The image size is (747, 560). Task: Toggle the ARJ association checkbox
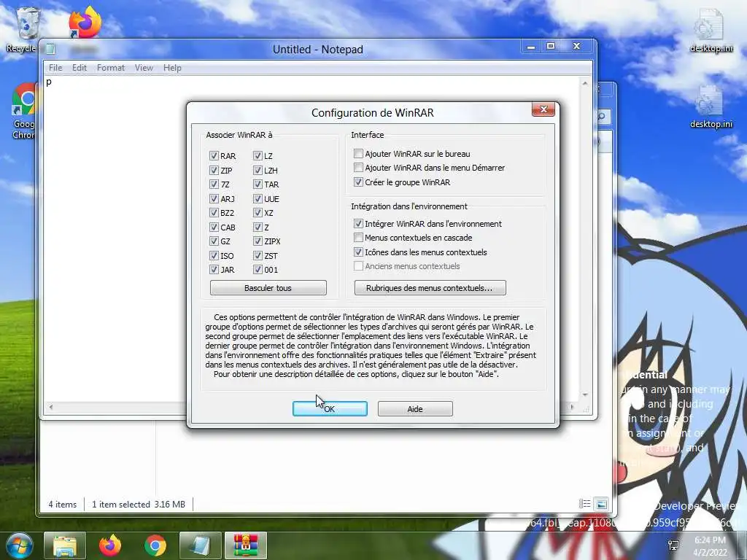click(x=214, y=198)
